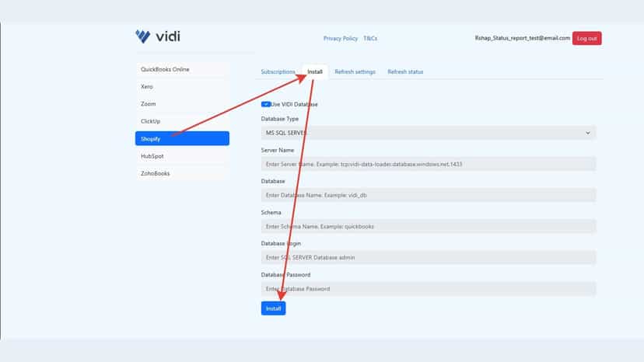Focus the Schema input field

pos(429,227)
